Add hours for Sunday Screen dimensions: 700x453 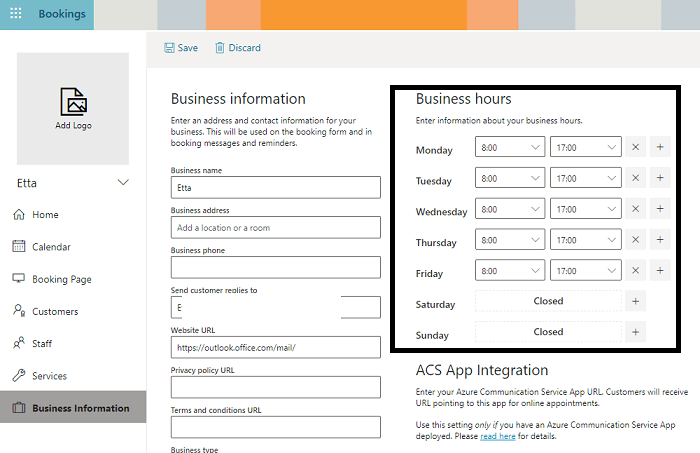(x=636, y=332)
